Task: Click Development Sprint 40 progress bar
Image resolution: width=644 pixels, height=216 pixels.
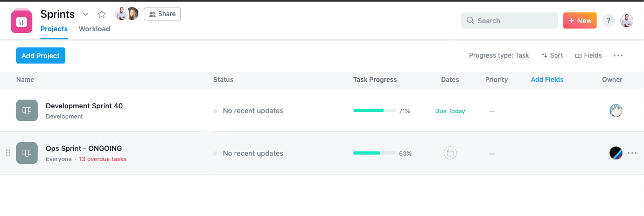Action: (374, 111)
